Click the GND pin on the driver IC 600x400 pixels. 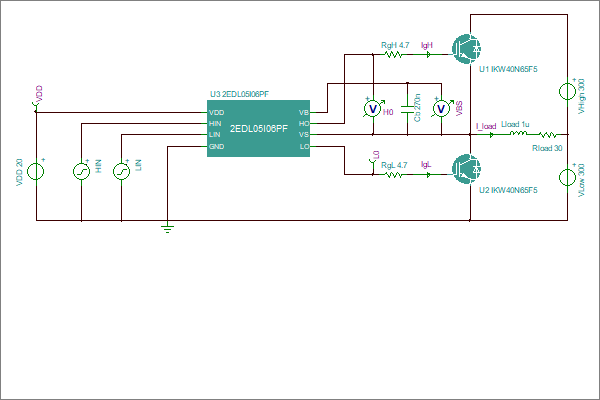(216, 147)
